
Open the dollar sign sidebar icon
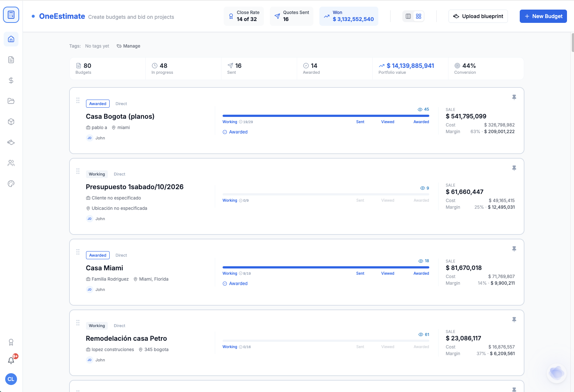tap(11, 80)
